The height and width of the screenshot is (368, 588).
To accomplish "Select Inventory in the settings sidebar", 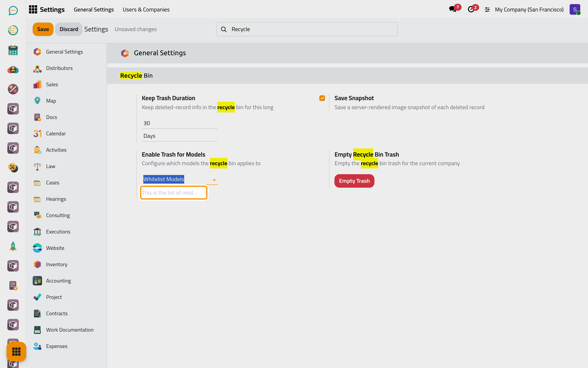I will 66,264.
